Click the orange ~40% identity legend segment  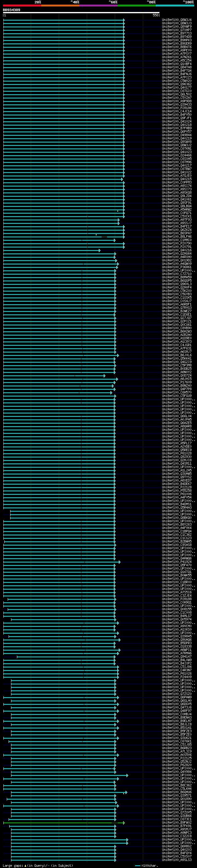click(60, 6)
